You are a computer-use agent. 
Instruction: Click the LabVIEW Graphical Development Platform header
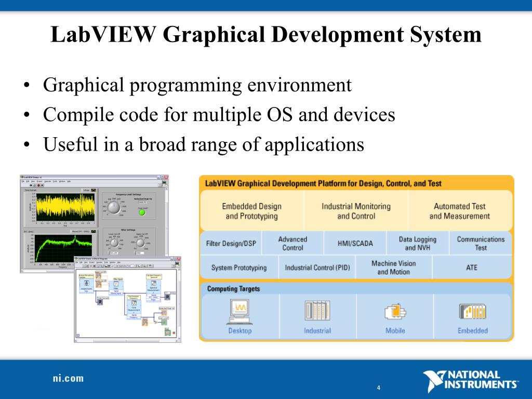coord(323,183)
